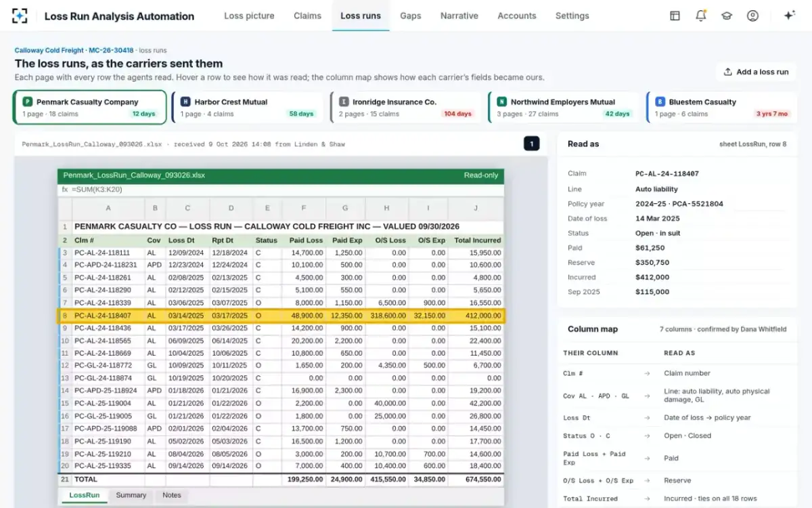Select spreadsheet column header J
Screen dimensions: 812x508
tap(476, 209)
